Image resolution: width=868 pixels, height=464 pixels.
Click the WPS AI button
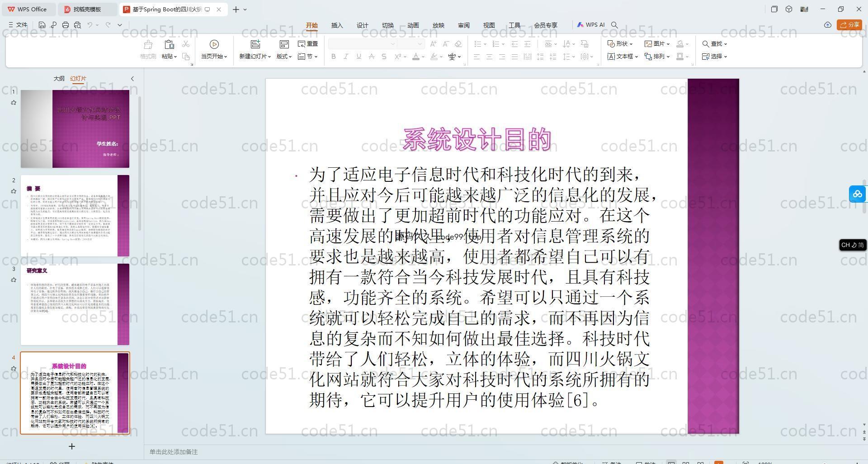[590, 25]
